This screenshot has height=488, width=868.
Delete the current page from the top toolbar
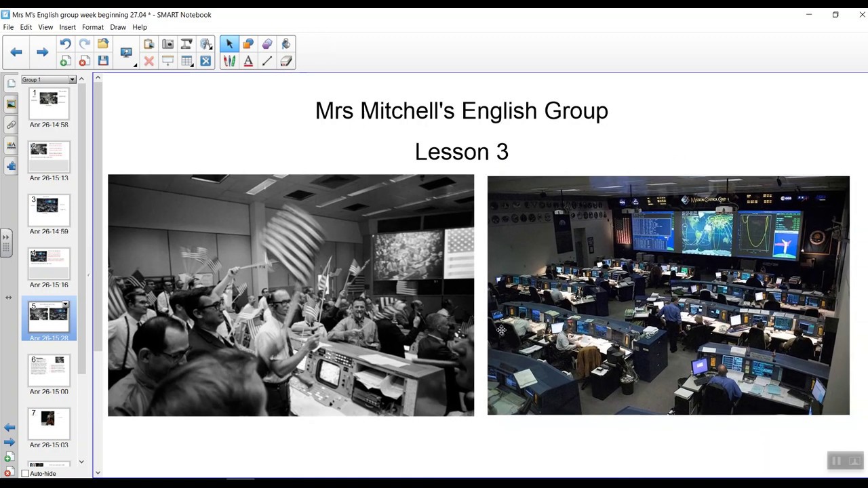(x=84, y=61)
